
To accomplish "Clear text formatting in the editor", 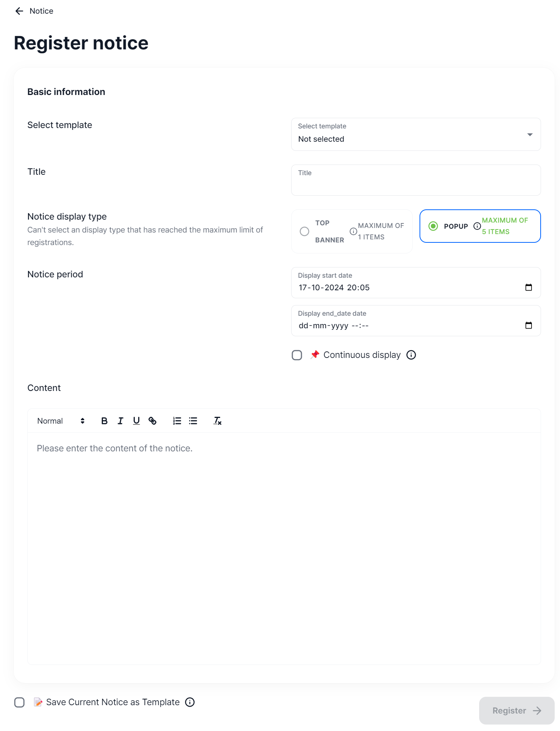I will (217, 421).
